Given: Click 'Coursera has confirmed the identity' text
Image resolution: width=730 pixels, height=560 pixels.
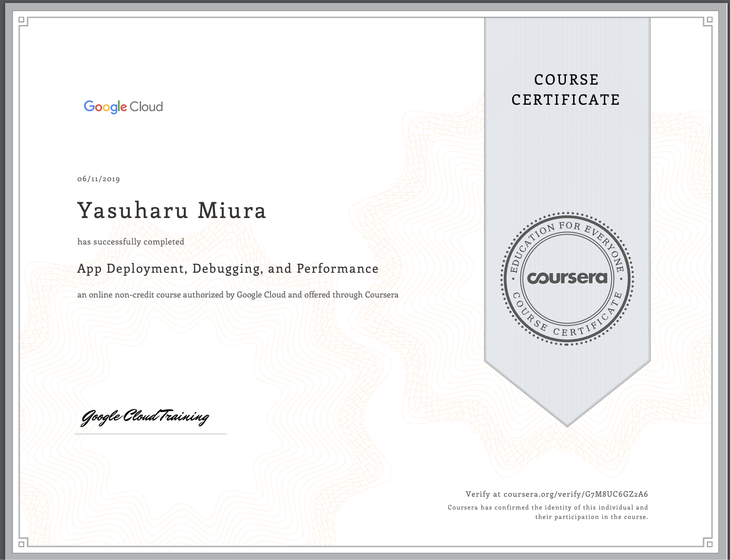Looking at the screenshot, I should tap(548, 507).
